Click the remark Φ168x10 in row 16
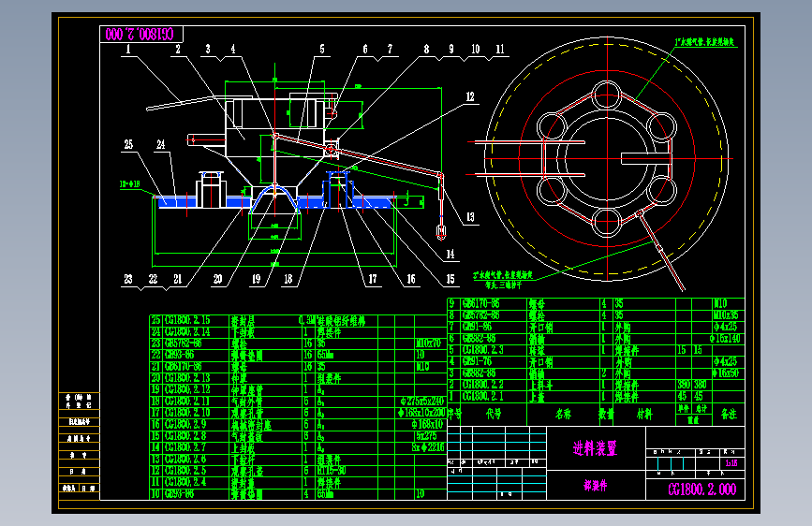Viewport: 812px width, 526px height. (428, 425)
